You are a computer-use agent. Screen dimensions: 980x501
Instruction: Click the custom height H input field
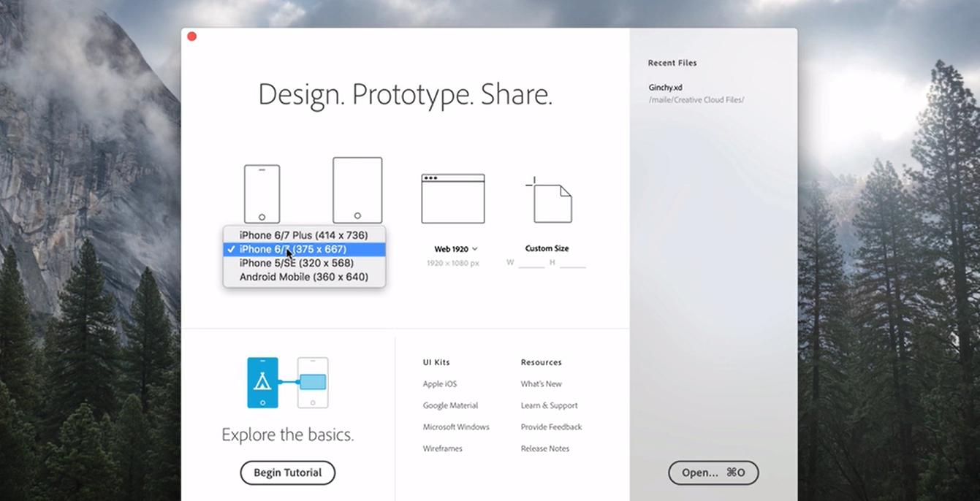(573, 262)
